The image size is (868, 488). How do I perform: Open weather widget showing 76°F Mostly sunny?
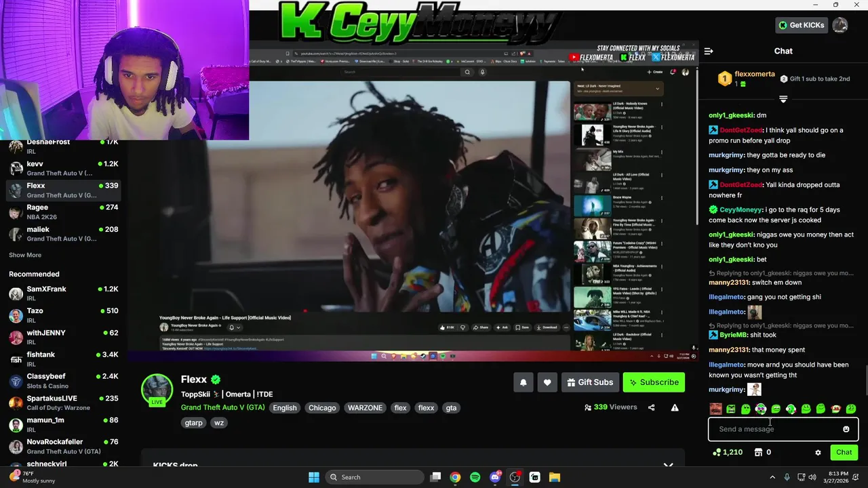[33, 477]
